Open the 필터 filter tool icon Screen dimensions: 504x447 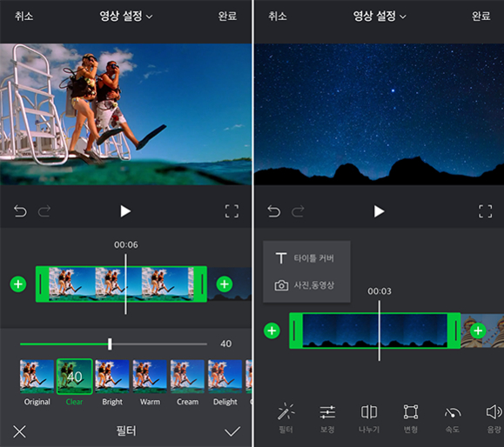coord(286,417)
